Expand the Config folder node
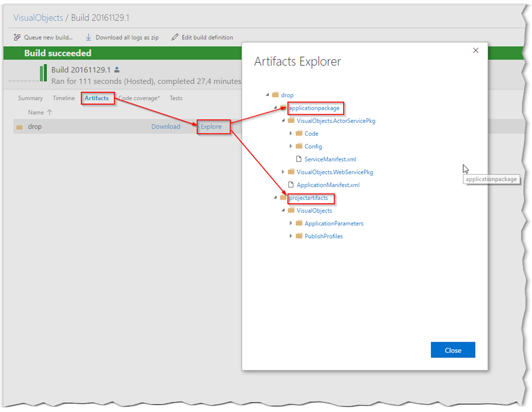This screenshot has width=532, height=412. tap(291, 146)
